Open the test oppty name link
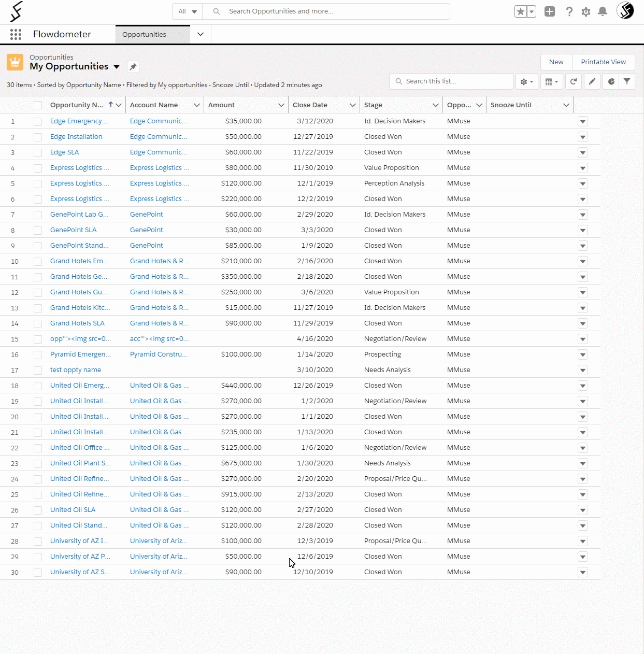The height and width of the screenshot is (654, 644). tap(76, 370)
